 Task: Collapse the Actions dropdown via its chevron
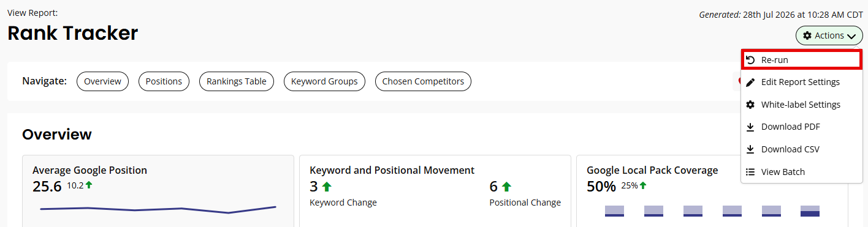(x=851, y=37)
